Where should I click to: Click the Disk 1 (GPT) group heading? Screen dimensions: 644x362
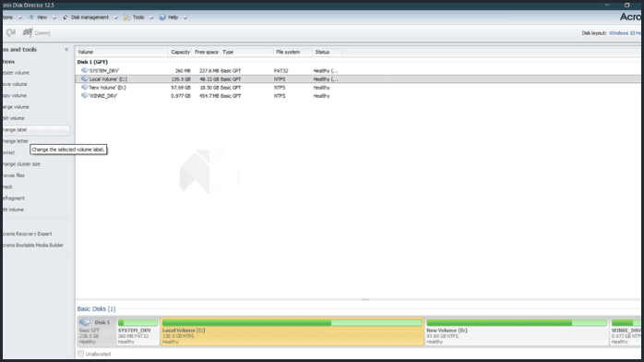pyautogui.click(x=92, y=62)
